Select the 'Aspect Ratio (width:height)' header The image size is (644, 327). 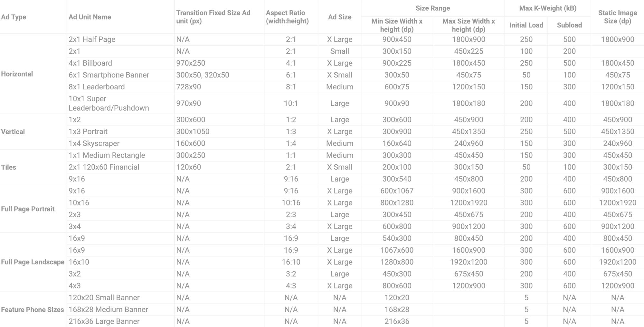[287, 17]
